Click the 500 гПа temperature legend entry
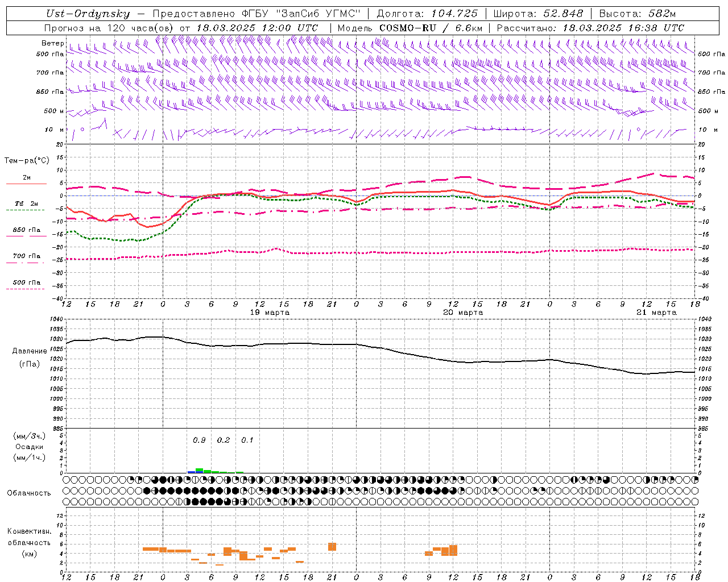Image resolution: width=728 pixels, height=582 pixels. (x=26, y=282)
